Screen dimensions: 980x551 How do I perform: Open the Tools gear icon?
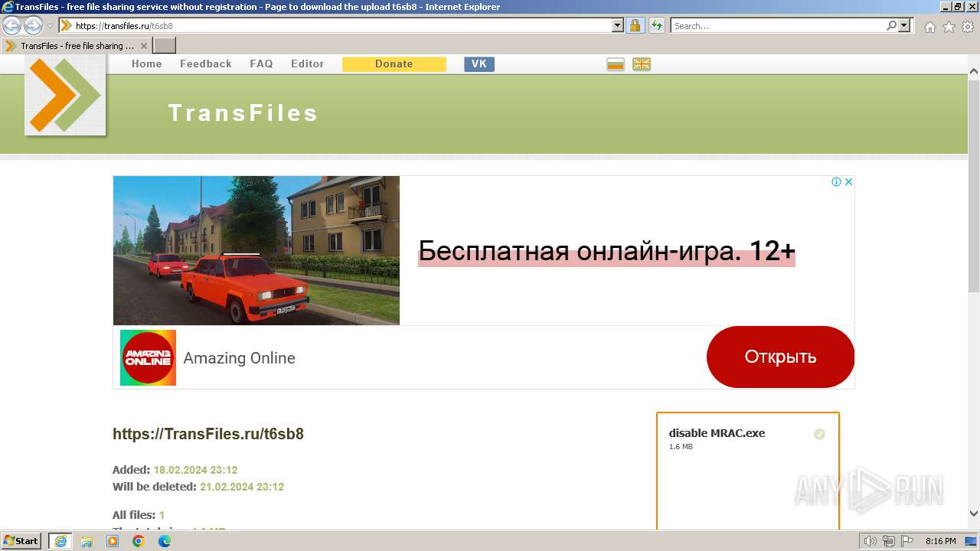pyautogui.click(x=968, y=27)
